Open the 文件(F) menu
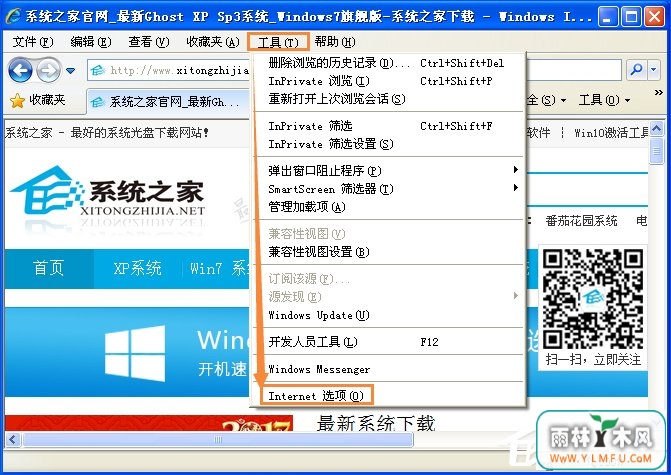 point(33,42)
